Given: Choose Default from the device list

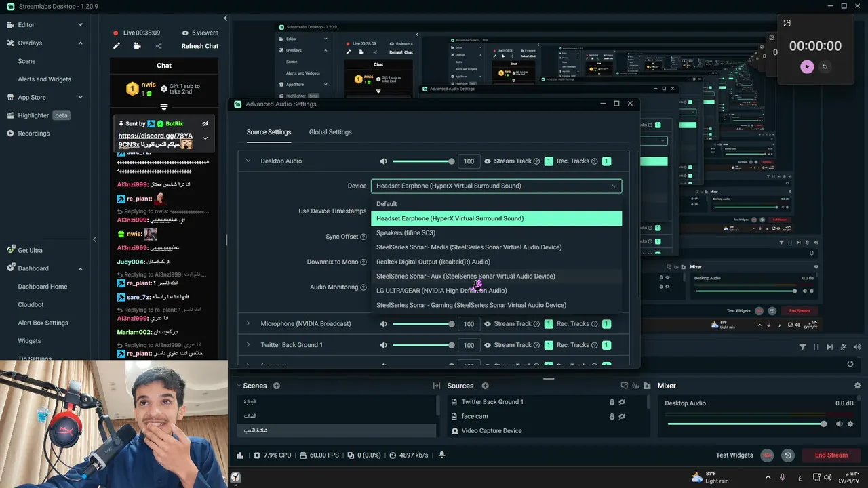Looking at the screenshot, I should (x=496, y=204).
